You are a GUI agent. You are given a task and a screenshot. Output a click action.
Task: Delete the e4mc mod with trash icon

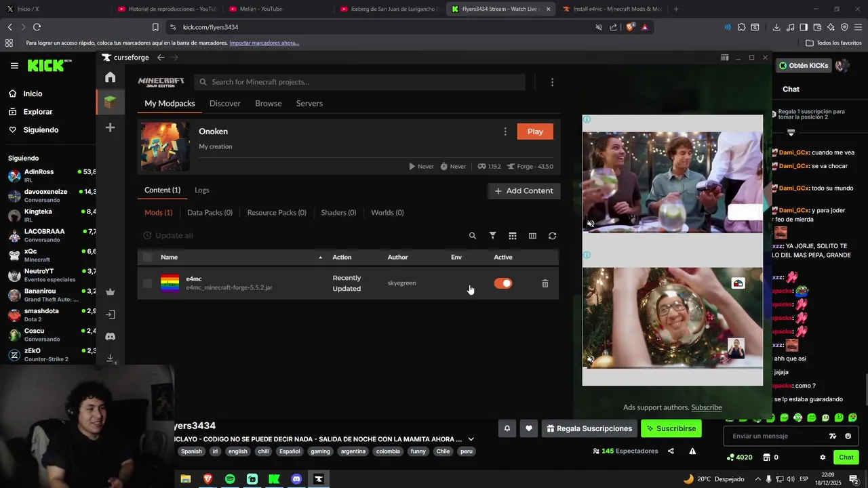pyautogui.click(x=545, y=283)
